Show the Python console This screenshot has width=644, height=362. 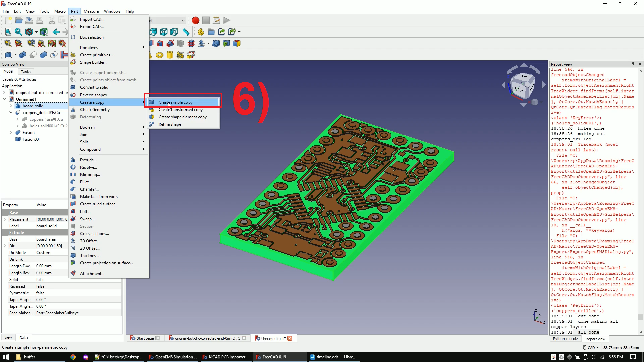point(566,339)
